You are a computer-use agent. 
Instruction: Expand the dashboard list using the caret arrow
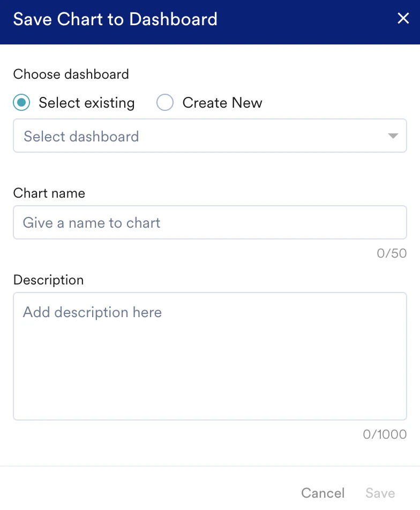point(393,136)
